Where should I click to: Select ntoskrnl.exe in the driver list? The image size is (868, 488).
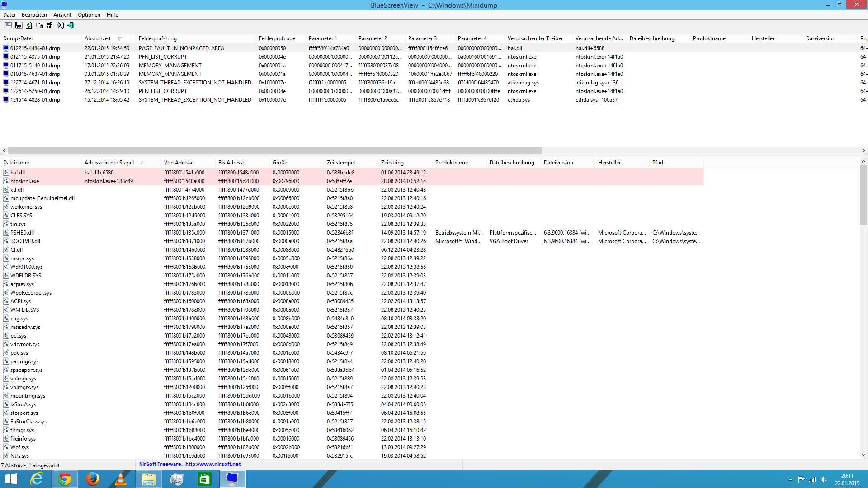point(25,181)
